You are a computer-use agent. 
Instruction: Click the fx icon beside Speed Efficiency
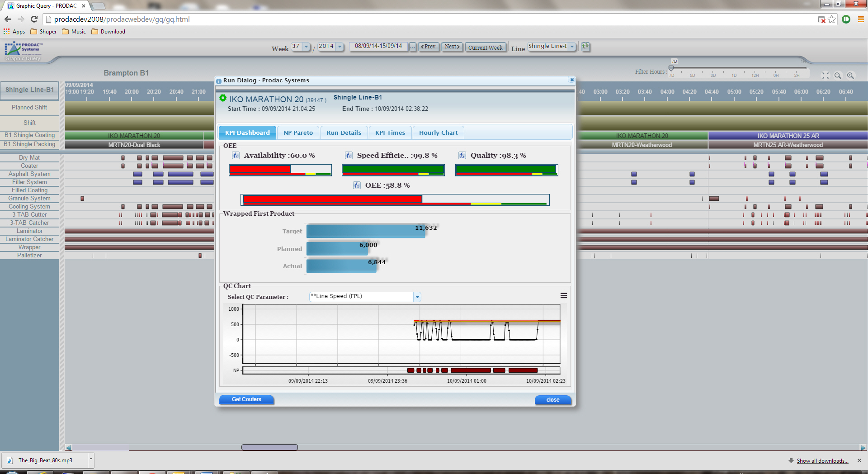349,156
